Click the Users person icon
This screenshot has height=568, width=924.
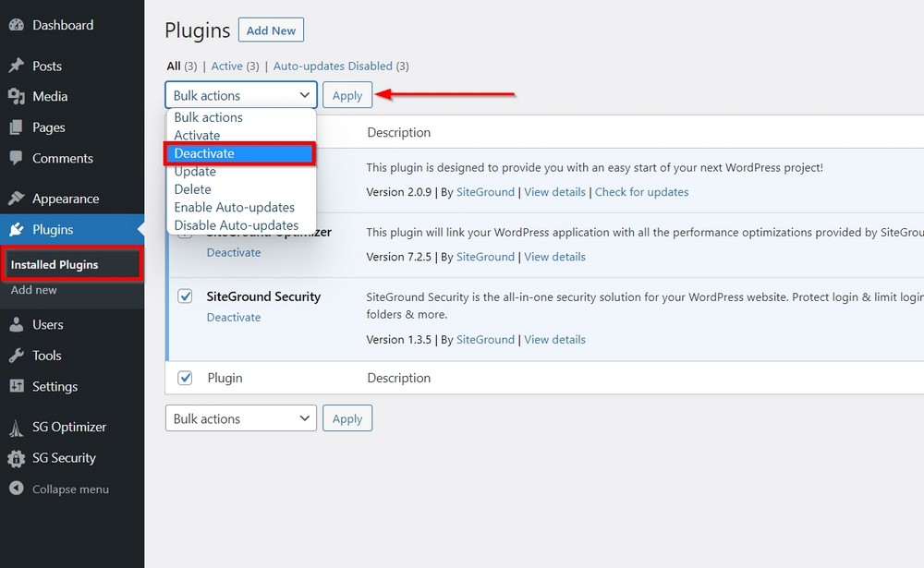click(x=17, y=325)
